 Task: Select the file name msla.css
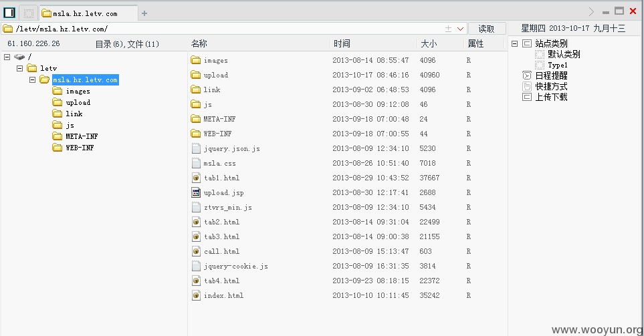(220, 163)
